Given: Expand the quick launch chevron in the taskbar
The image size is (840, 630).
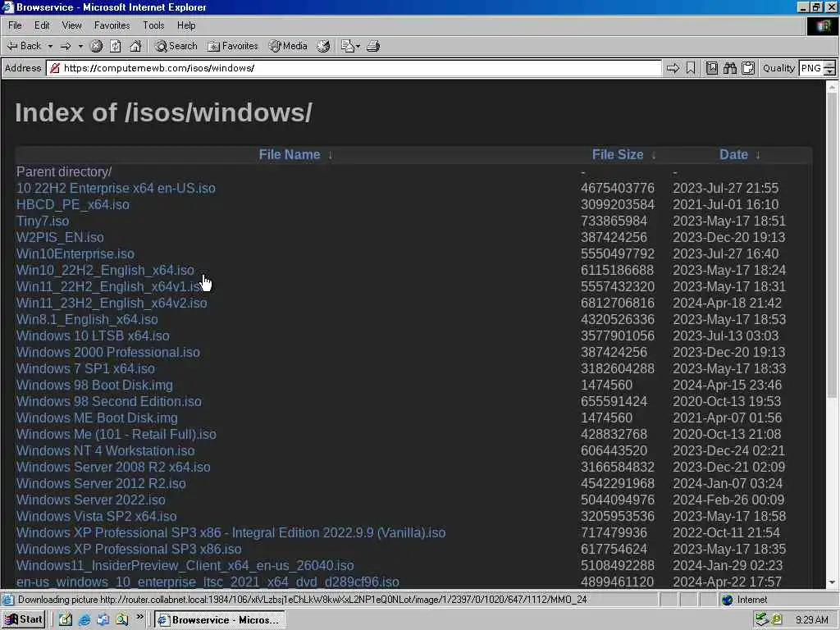Looking at the screenshot, I should 139,617.
